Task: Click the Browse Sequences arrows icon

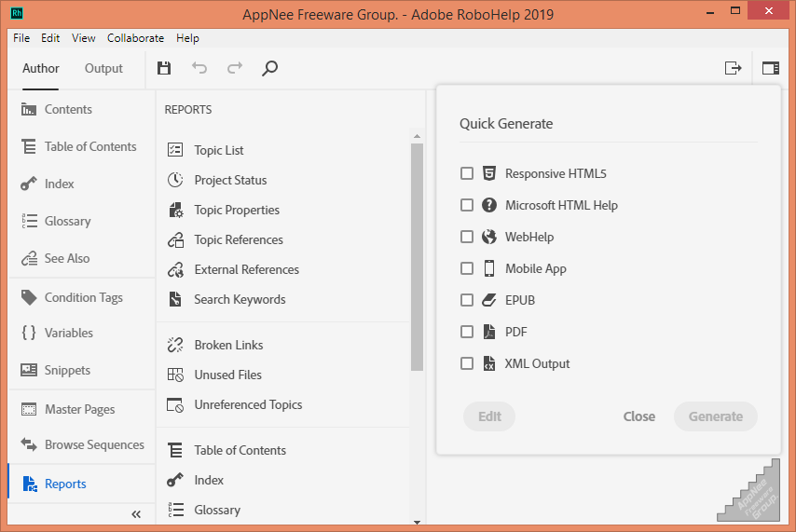Action: point(29,444)
